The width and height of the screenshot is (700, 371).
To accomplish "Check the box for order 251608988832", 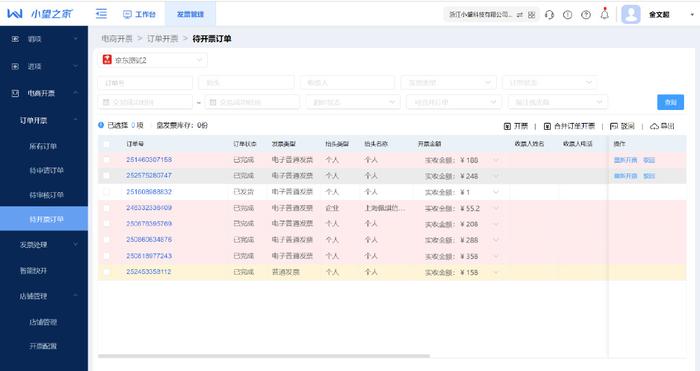I will click(x=107, y=192).
